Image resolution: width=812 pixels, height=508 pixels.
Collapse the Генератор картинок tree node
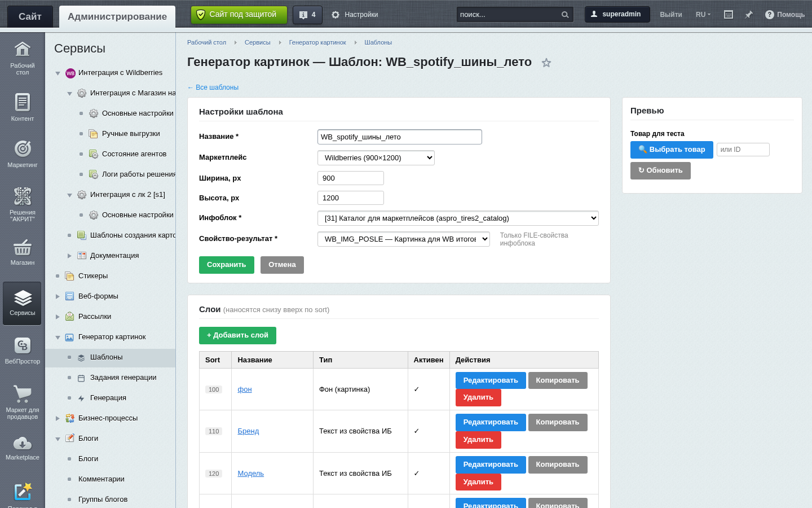coord(58,338)
